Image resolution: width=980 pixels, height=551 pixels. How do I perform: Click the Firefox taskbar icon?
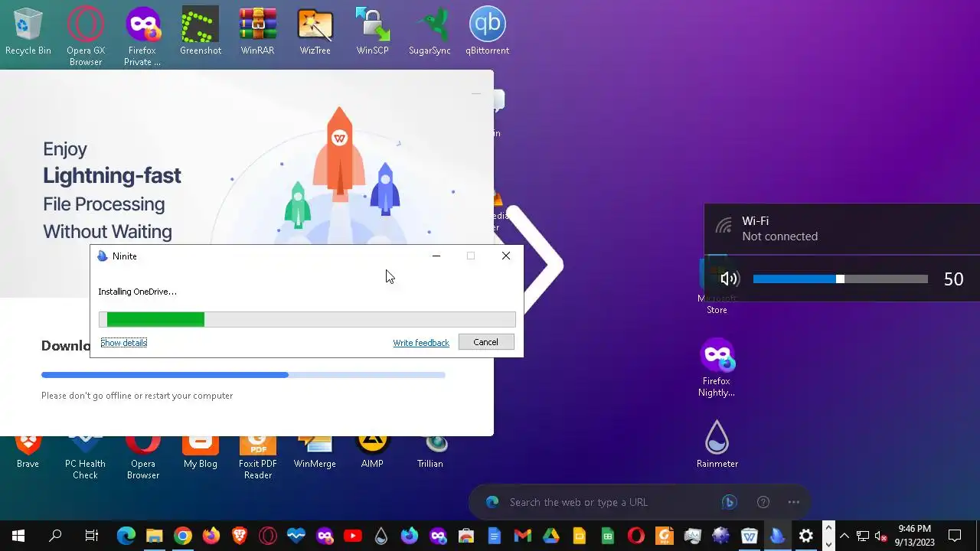(211, 536)
